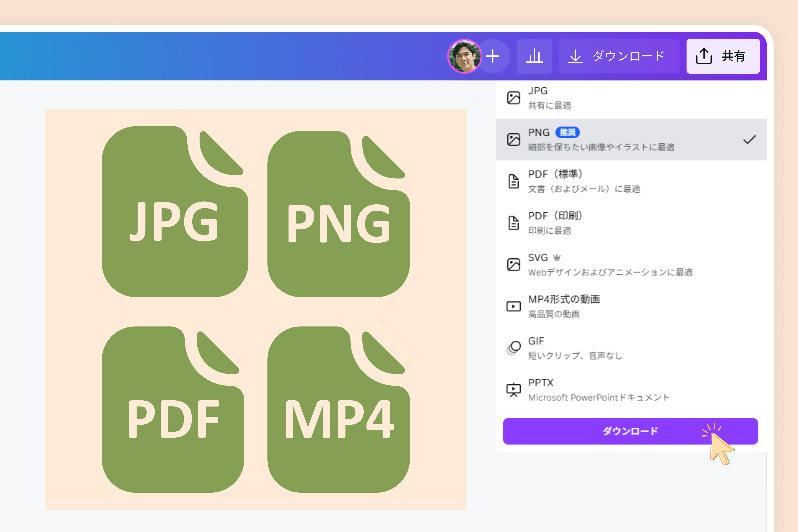This screenshot has width=798, height=532.
Task: Choose the PPTX PowerPoint option
Action: (631, 390)
